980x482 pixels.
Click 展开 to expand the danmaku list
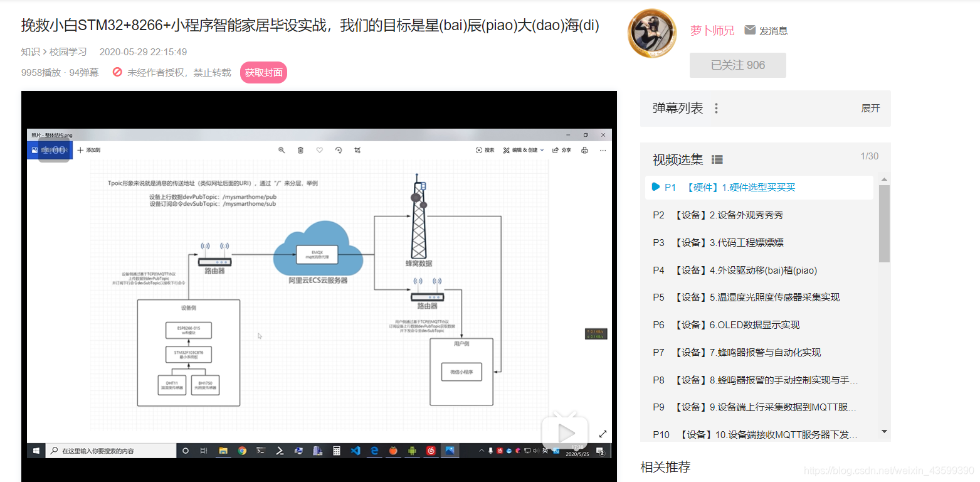point(870,108)
